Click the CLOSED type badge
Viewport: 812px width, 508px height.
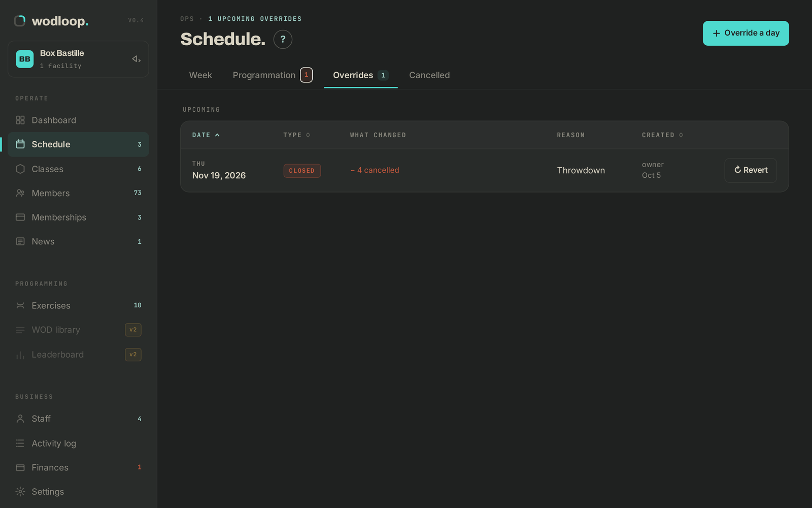(302, 171)
